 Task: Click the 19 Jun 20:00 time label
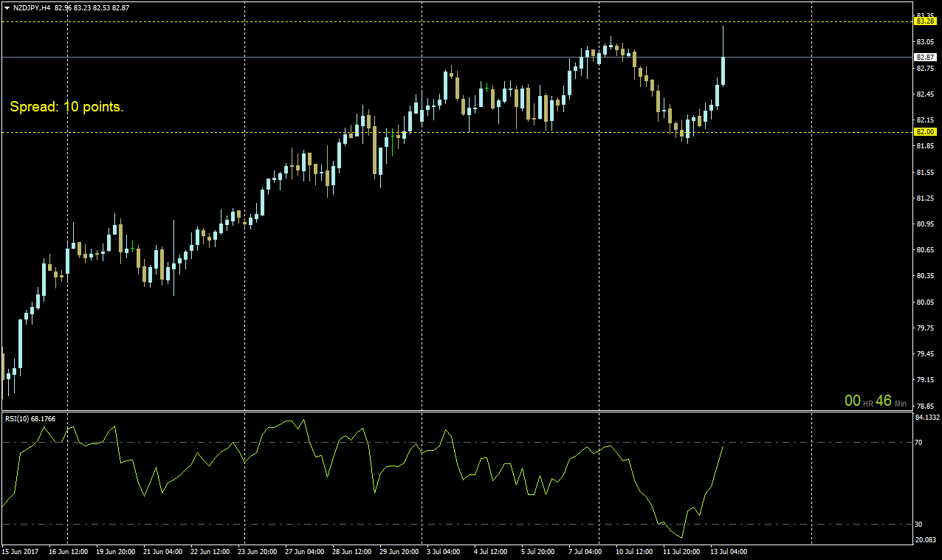coord(116,551)
